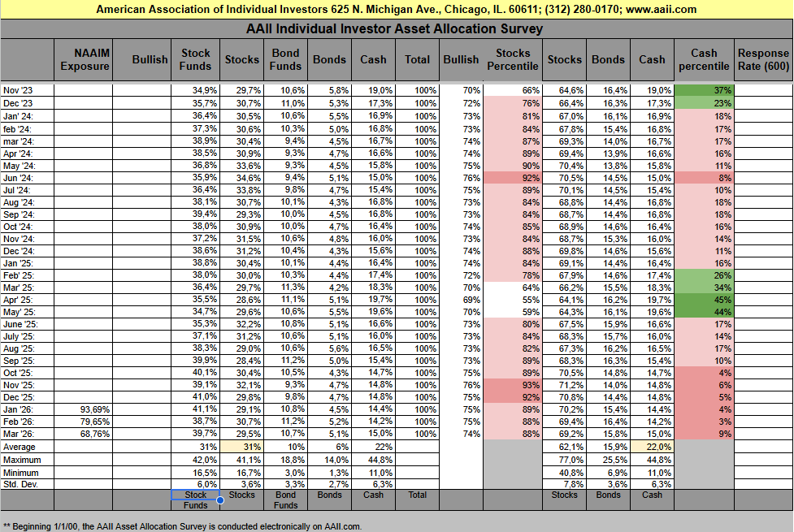Click the www.aaii.com address in the title bar
Screen dimensions: 794x532
click(660, 10)
